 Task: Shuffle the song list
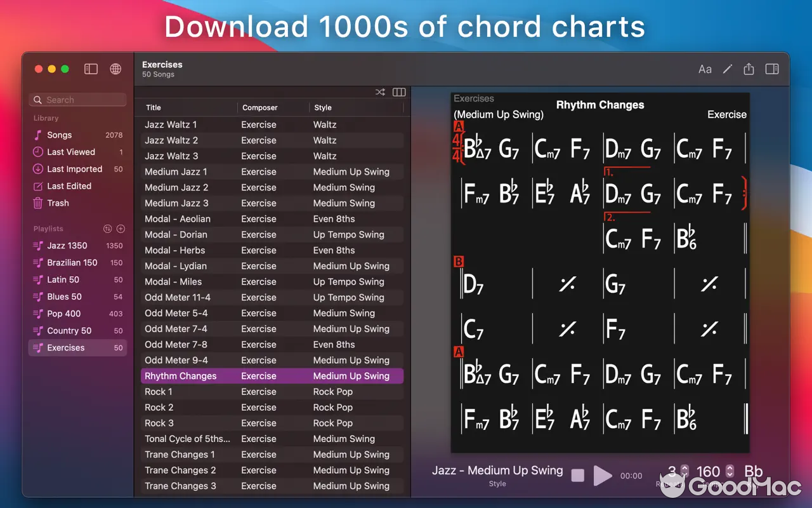tap(380, 92)
